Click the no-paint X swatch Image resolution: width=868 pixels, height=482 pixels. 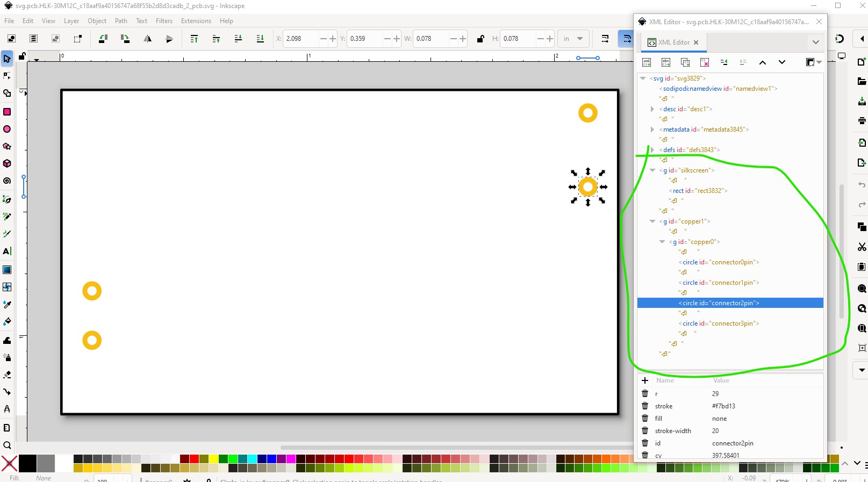pyautogui.click(x=9, y=463)
